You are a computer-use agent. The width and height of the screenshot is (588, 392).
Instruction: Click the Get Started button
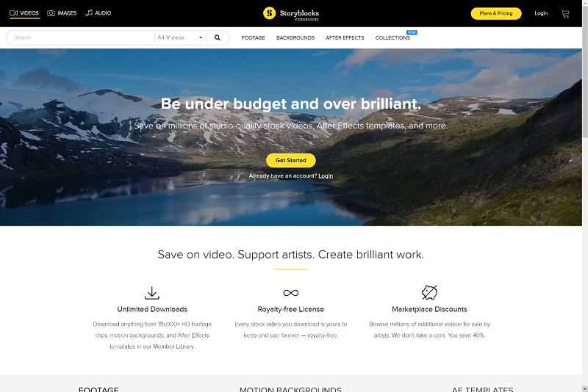pos(291,160)
